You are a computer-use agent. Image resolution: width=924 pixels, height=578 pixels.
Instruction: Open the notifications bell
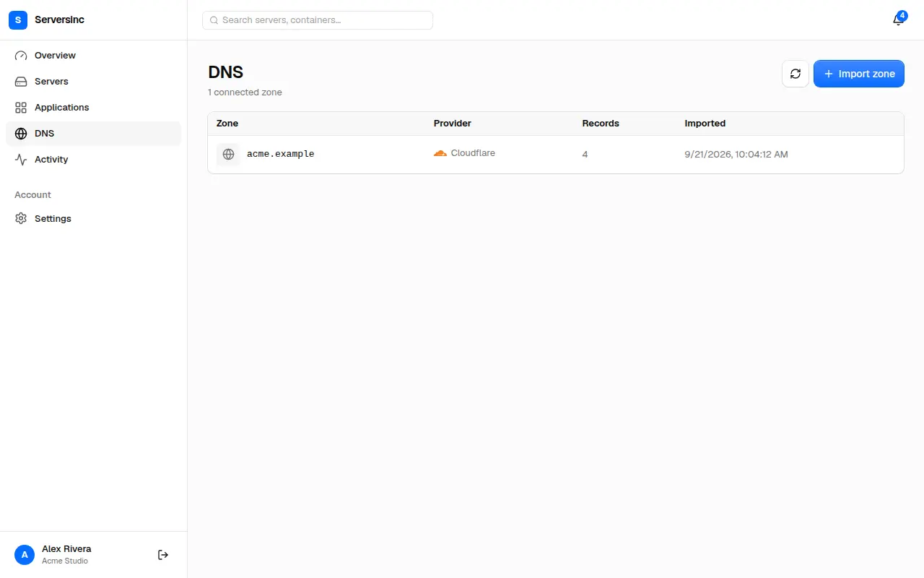pos(898,20)
